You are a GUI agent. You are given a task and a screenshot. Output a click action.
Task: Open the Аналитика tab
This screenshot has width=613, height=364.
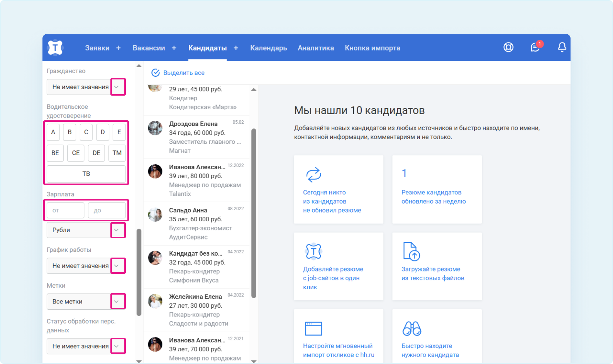315,48
